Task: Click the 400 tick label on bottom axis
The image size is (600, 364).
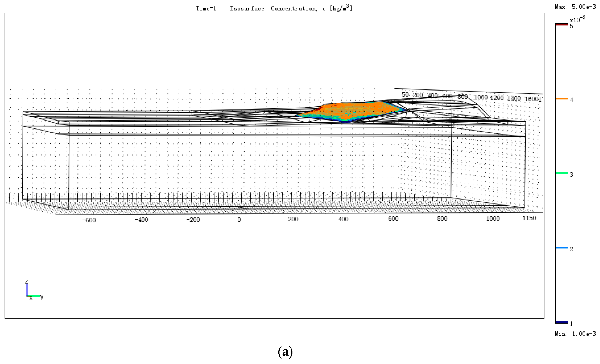Action: point(343,219)
